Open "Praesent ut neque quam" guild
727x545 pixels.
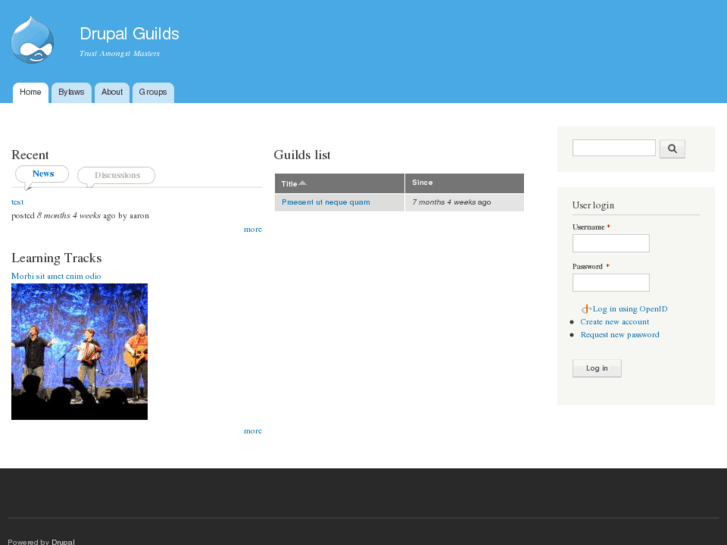[x=326, y=202]
